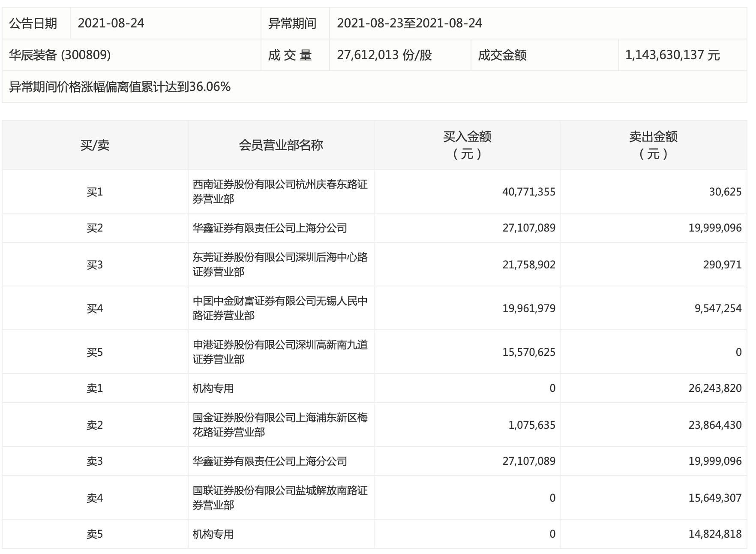The width and height of the screenshot is (756, 554).
Task: Select the 买2 row label
Action: click(x=95, y=228)
